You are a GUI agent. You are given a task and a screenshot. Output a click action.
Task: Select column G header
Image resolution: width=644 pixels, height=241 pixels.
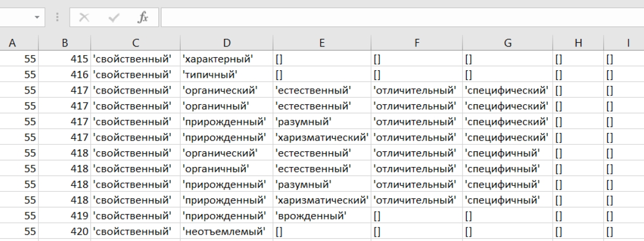506,41
